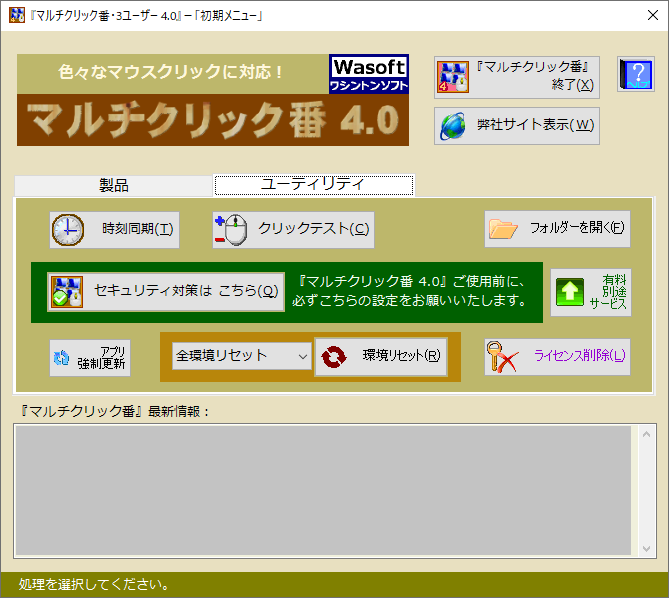
Task: Click the 最新情報 gray text area
Action: point(322,490)
